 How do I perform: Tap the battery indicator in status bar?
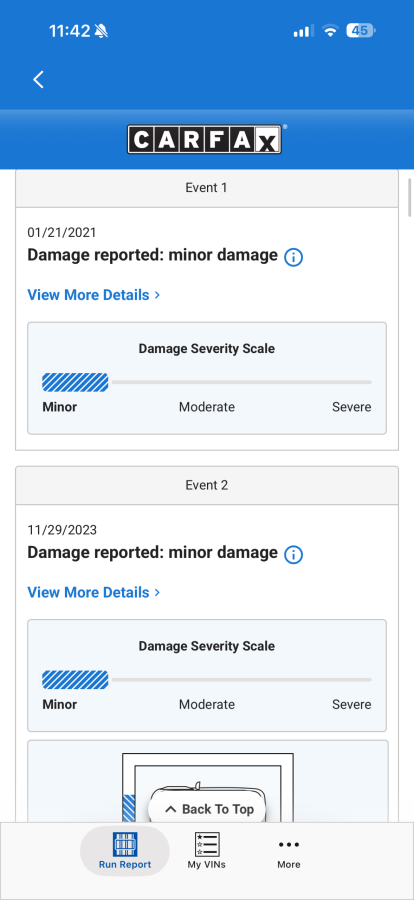(360, 31)
